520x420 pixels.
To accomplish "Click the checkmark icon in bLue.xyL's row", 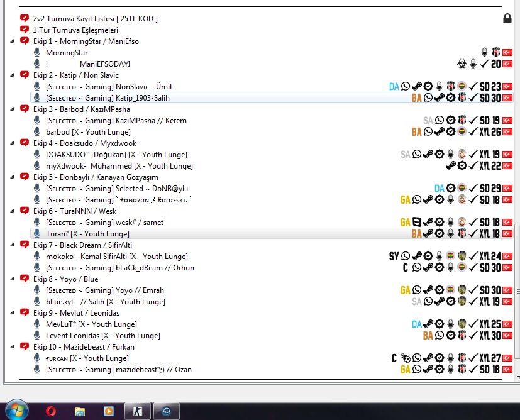I will point(473,302).
